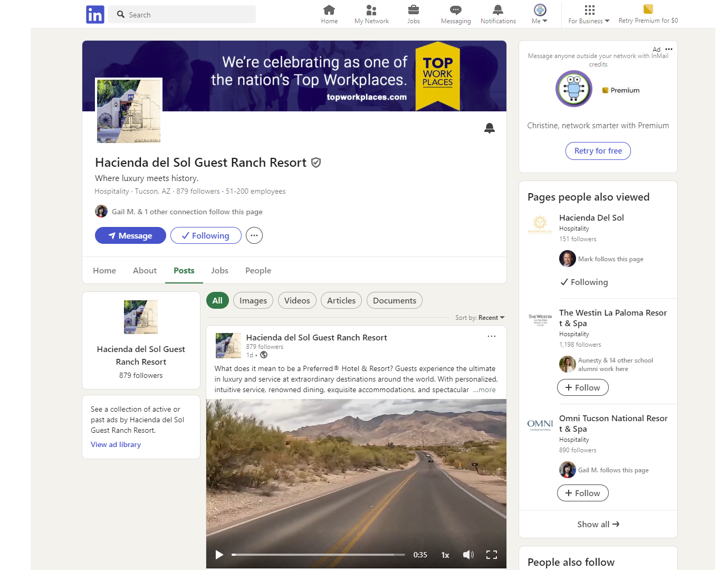
Task: Open the post options three-dot menu
Action: 492,336
